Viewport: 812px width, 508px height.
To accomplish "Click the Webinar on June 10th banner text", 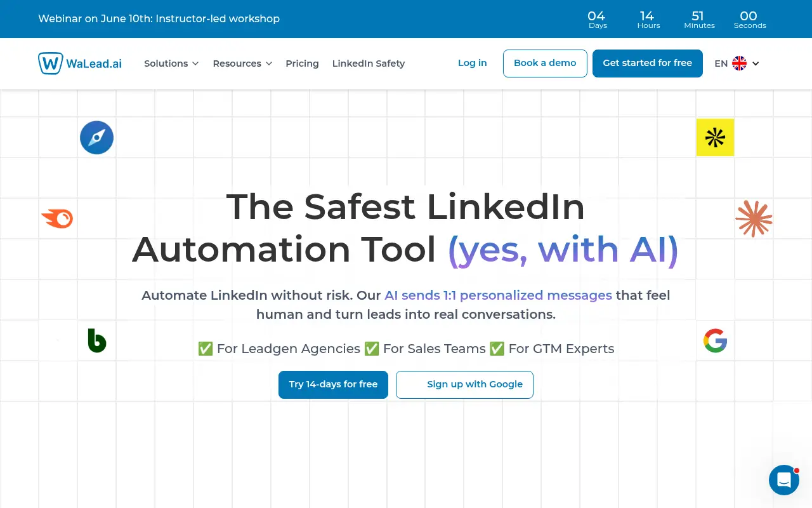I will (159, 19).
